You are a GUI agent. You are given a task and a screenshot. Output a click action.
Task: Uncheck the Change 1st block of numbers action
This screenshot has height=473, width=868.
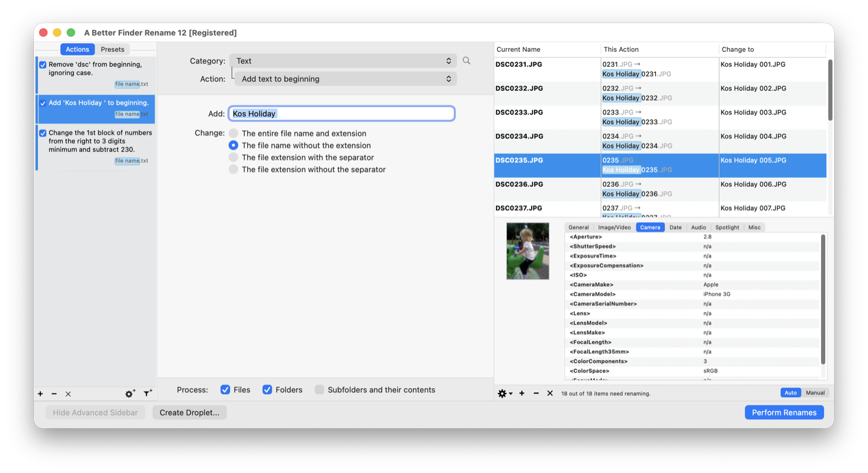43,133
